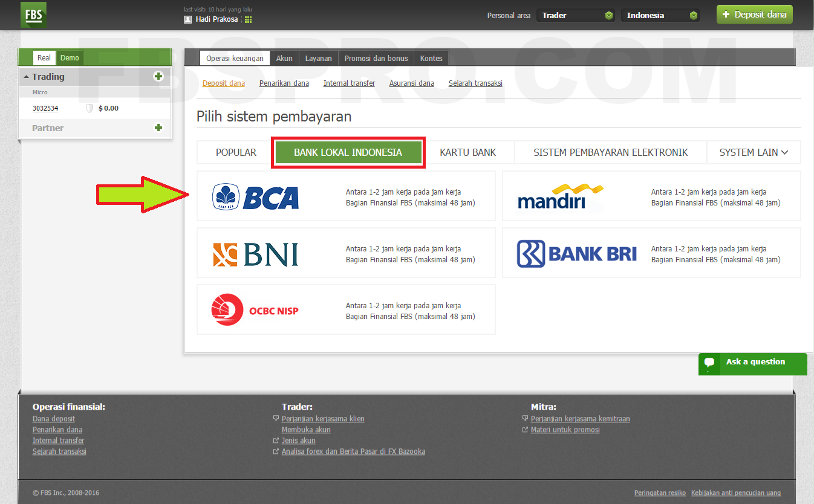Click the Deposit dana green button
The width and height of the screenshot is (814, 504).
point(755,15)
